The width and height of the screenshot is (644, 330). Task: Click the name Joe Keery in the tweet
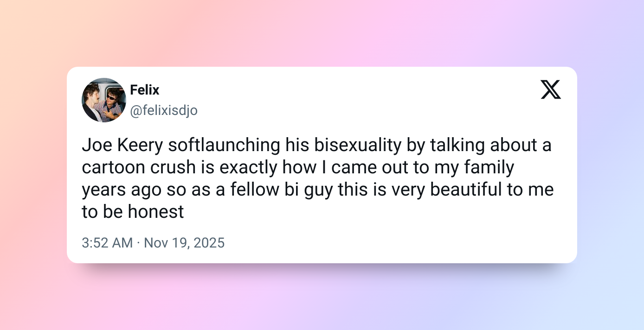click(122, 146)
